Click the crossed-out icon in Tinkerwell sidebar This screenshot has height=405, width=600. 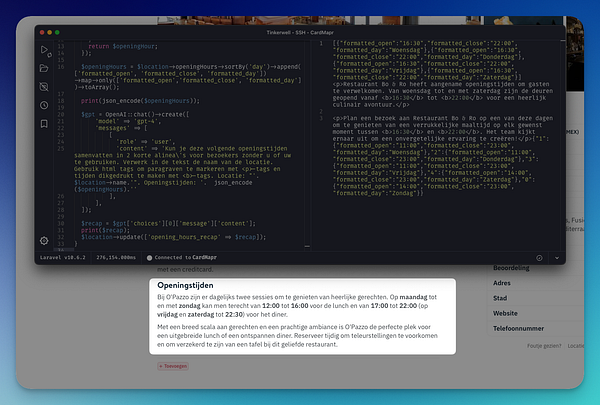[44, 87]
